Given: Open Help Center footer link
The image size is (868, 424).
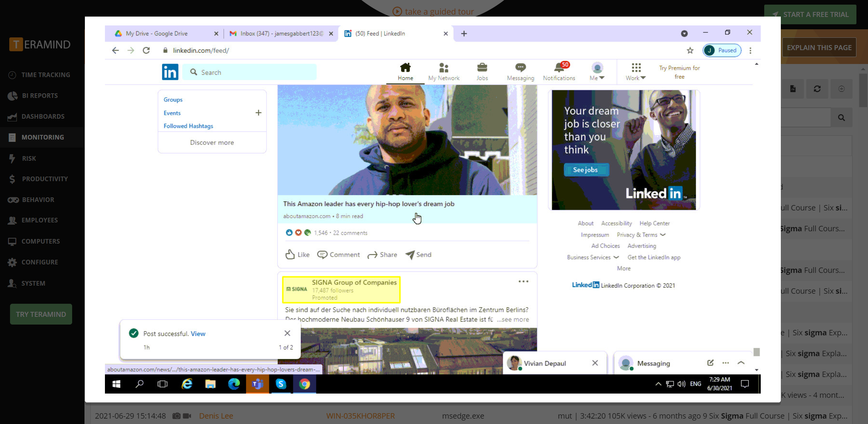Looking at the screenshot, I should click(655, 223).
